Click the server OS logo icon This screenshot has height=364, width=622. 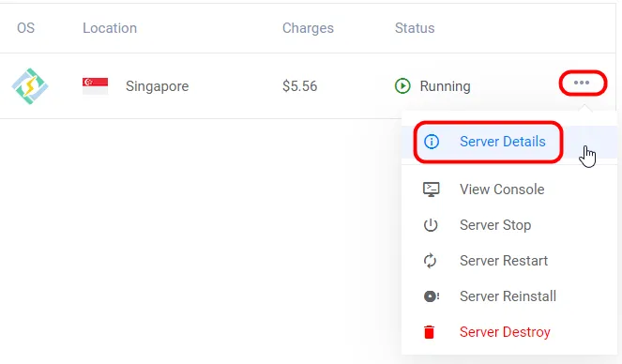tap(30, 86)
